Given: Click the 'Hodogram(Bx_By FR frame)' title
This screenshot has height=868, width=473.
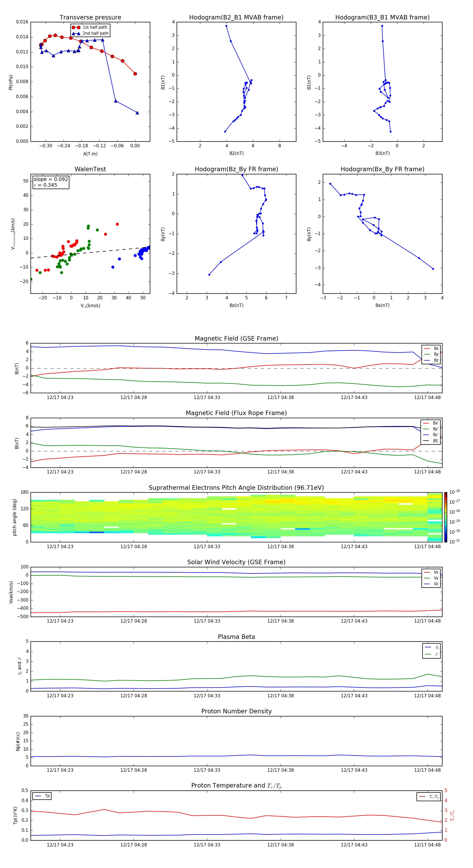Looking at the screenshot, I should click(382, 169).
